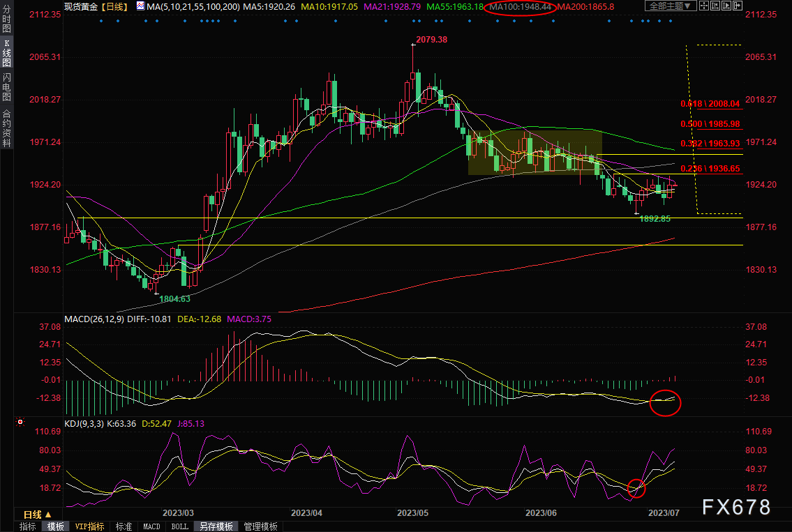This screenshot has height=532, width=792.
Task: Open the 日线 period selector
Action: click(x=38, y=515)
